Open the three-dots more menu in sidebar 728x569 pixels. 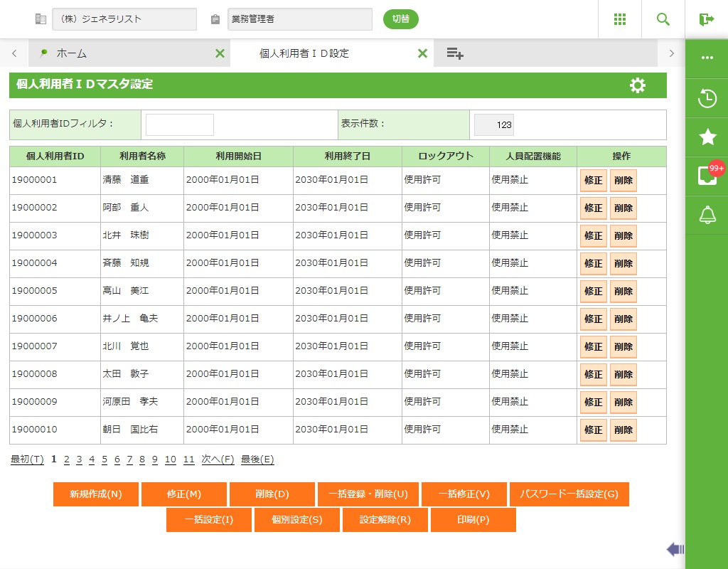coord(707,58)
